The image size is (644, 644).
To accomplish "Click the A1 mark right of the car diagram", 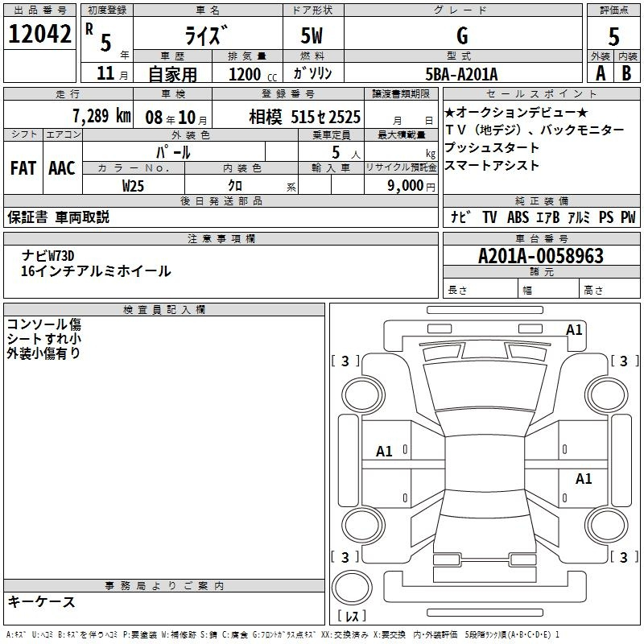I will click(x=584, y=479).
